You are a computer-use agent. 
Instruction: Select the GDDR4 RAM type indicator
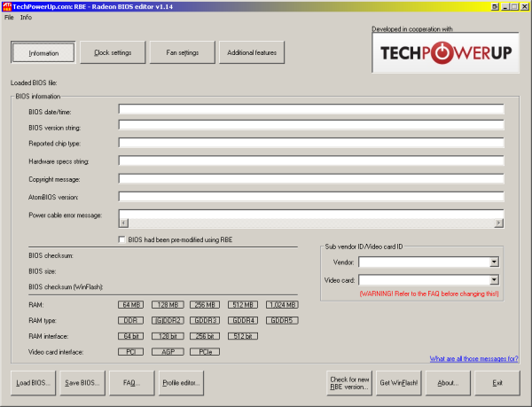(x=243, y=320)
